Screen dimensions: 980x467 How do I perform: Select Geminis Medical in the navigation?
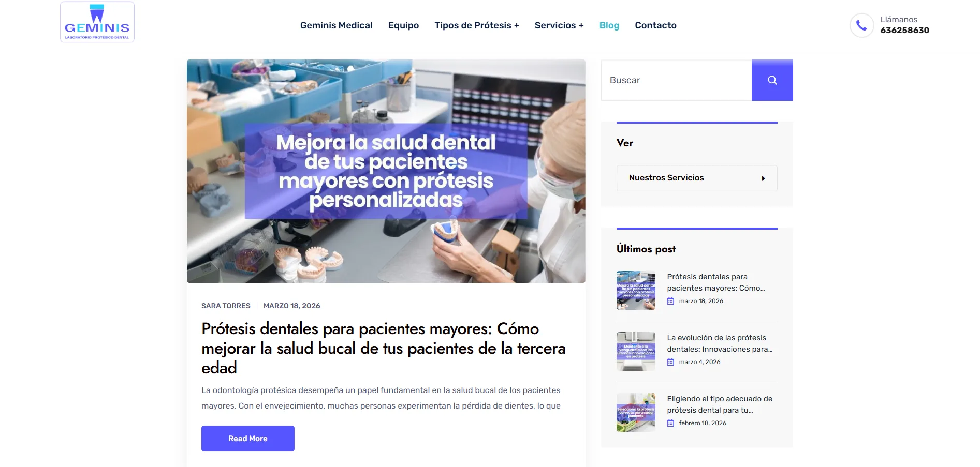(336, 25)
